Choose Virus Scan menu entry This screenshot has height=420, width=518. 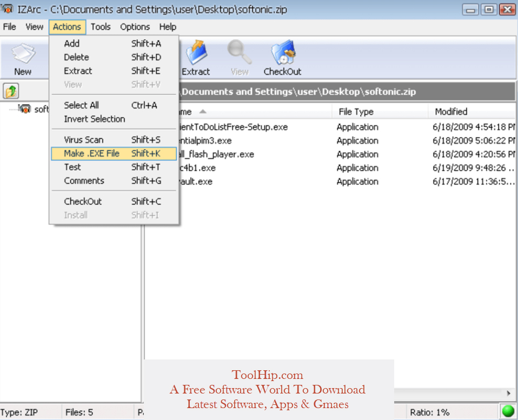point(114,139)
